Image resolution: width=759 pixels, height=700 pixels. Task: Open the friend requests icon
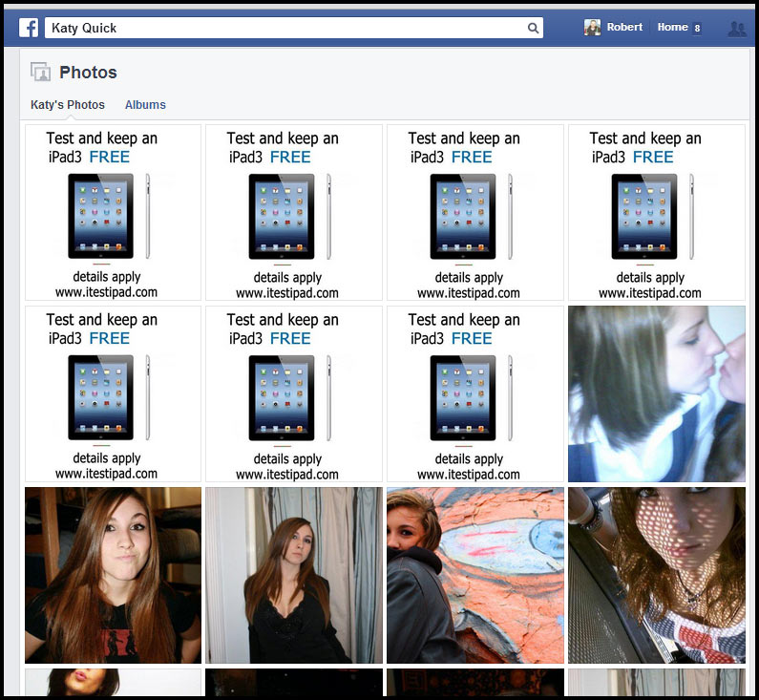coord(736,29)
